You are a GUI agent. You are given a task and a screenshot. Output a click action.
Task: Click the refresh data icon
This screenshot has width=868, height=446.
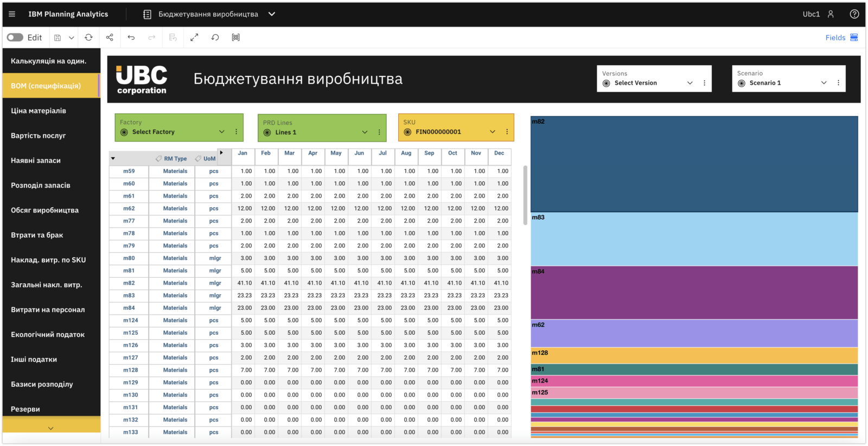88,37
